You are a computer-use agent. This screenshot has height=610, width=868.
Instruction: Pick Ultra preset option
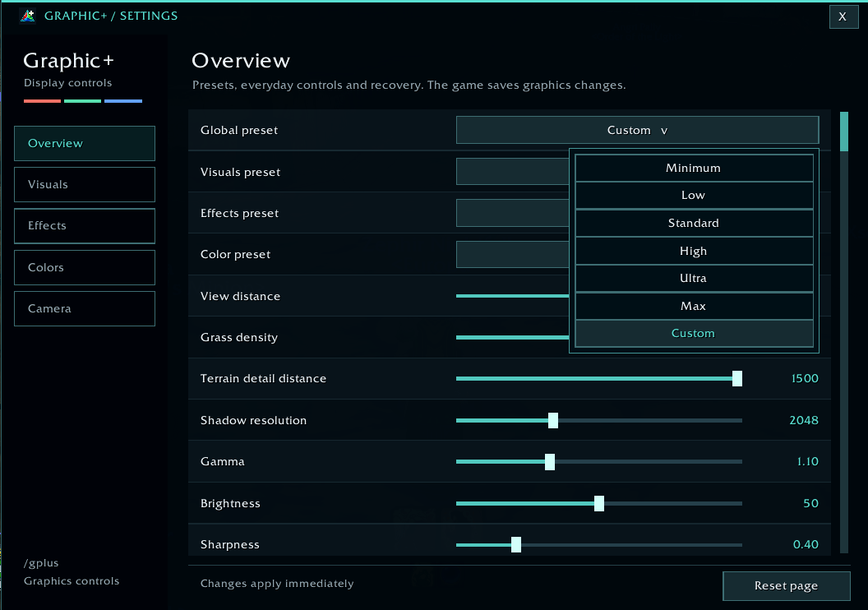pyautogui.click(x=694, y=278)
